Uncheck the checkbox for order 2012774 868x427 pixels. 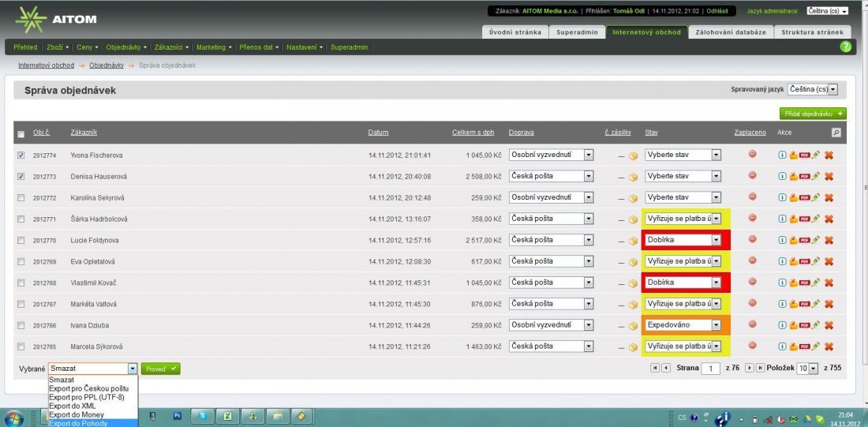21,155
